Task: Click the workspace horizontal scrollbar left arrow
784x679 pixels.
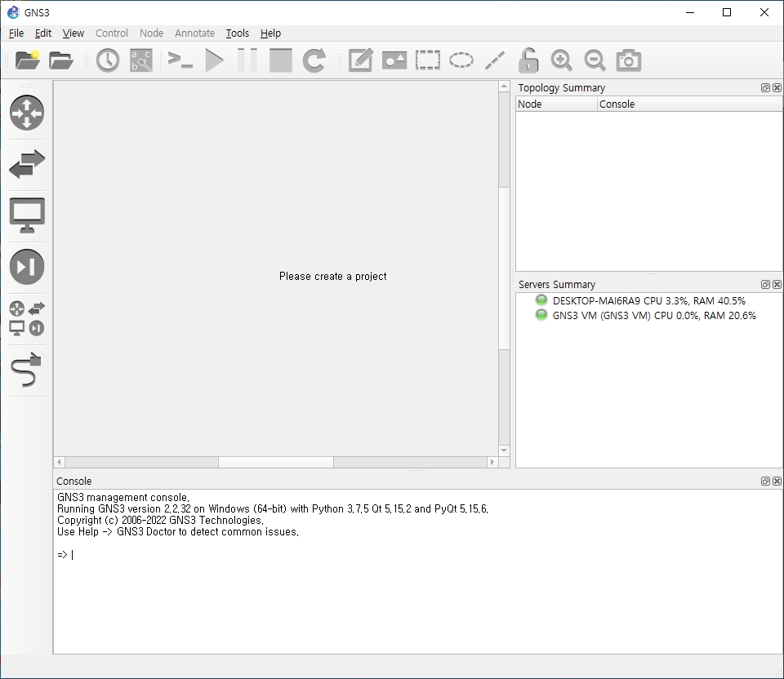Action: [x=59, y=462]
